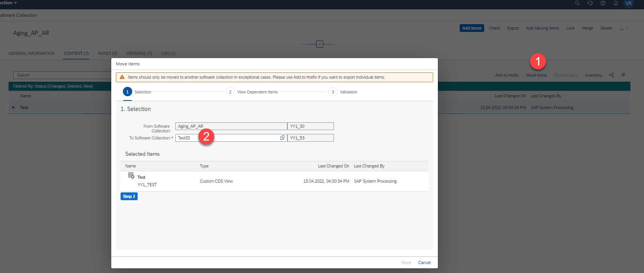644x273 pixels.
Task: Open the notifications bell icon
Action: point(616,3)
